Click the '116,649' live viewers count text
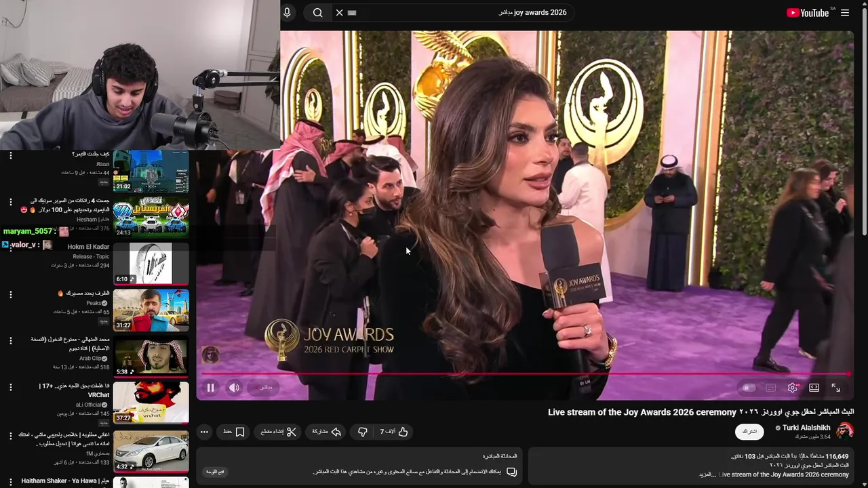The width and height of the screenshot is (868, 488). pyautogui.click(x=836, y=457)
